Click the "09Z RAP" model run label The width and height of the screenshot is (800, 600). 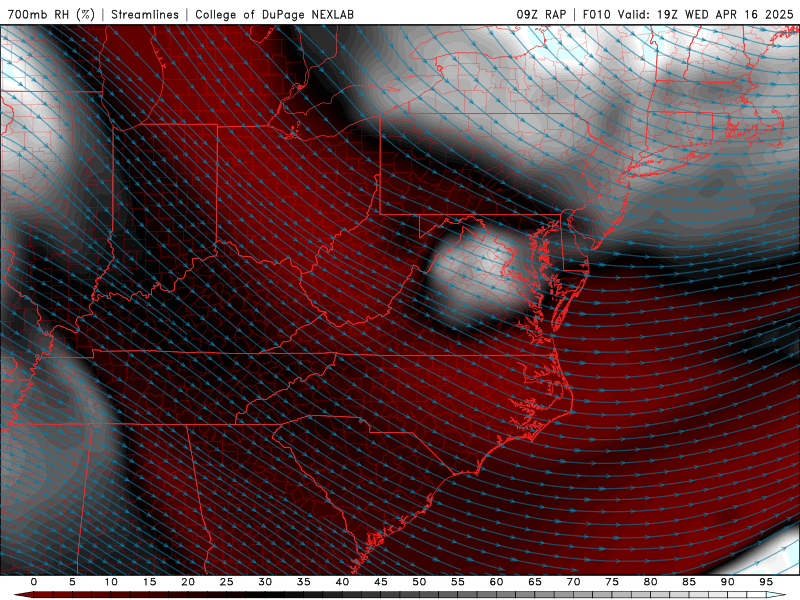(x=541, y=14)
